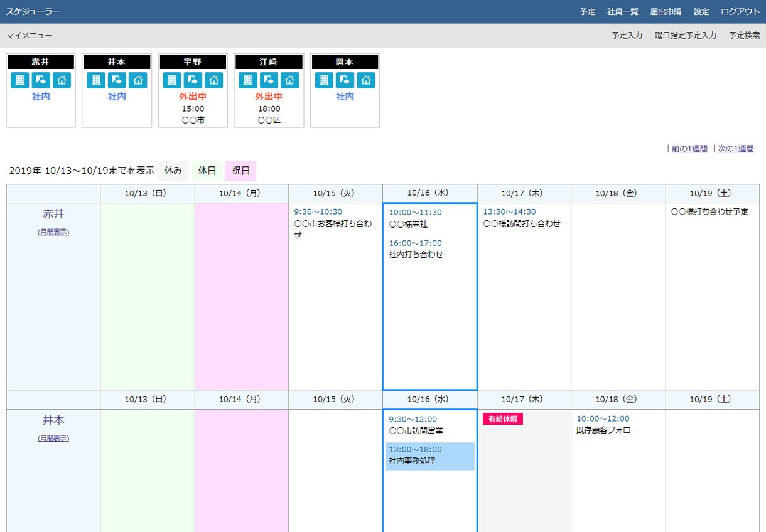Screen dimensions: 766x532
Task: Select the building icon on 宇野's card
Action: pos(172,80)
